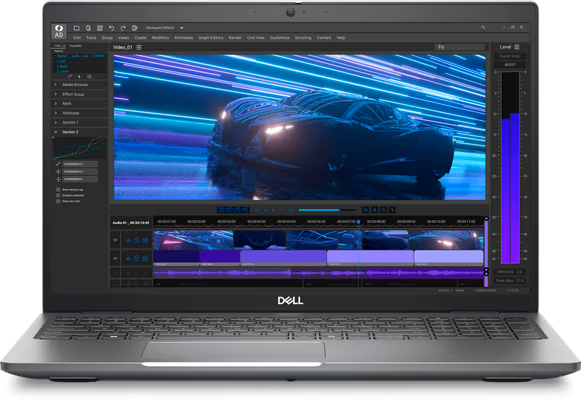Open the Modifiers menu

tap(160, 38)
